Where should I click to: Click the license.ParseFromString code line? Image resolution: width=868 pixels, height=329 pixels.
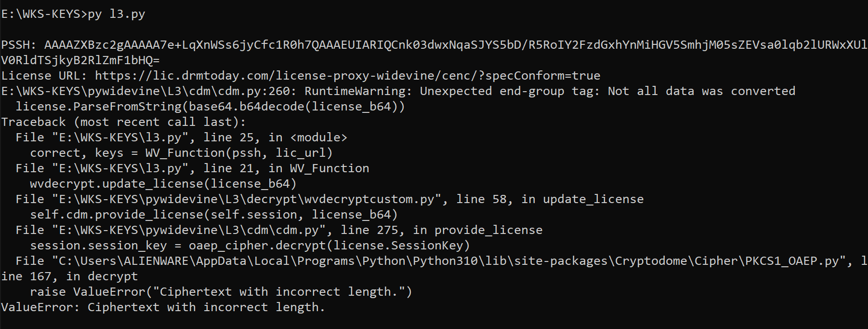[x=210, y=107]
